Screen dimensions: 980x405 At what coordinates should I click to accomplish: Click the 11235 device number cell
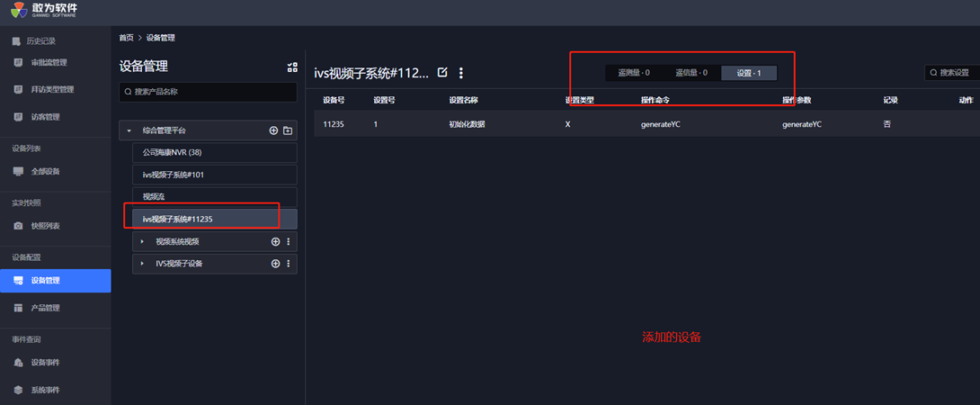pyautogui.click(x=334, y=124)
